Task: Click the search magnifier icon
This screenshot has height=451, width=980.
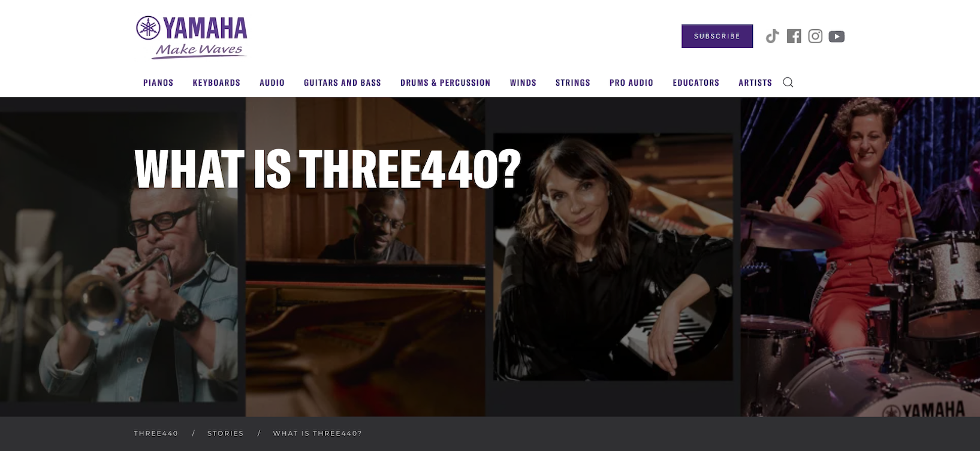Action: [788, 83]
